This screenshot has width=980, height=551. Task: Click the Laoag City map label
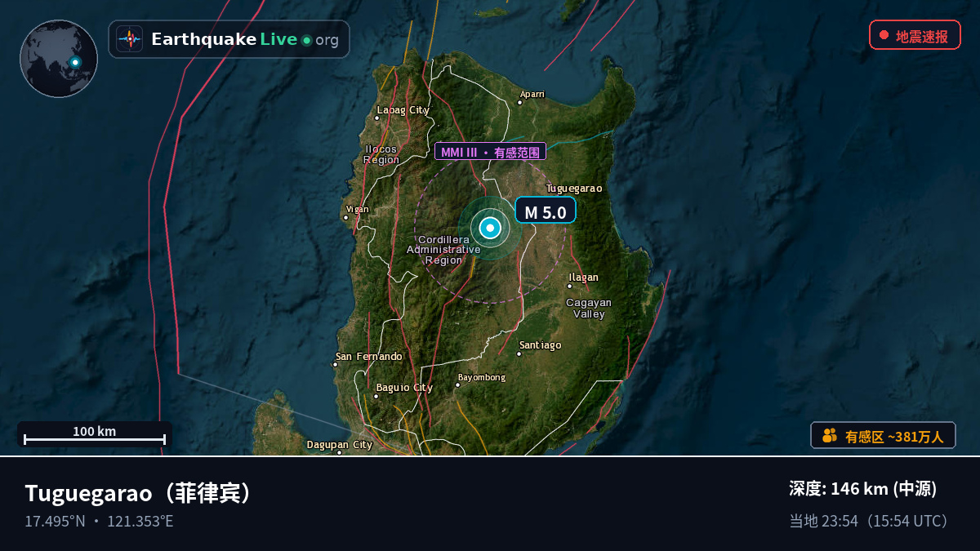click(403, 110)
